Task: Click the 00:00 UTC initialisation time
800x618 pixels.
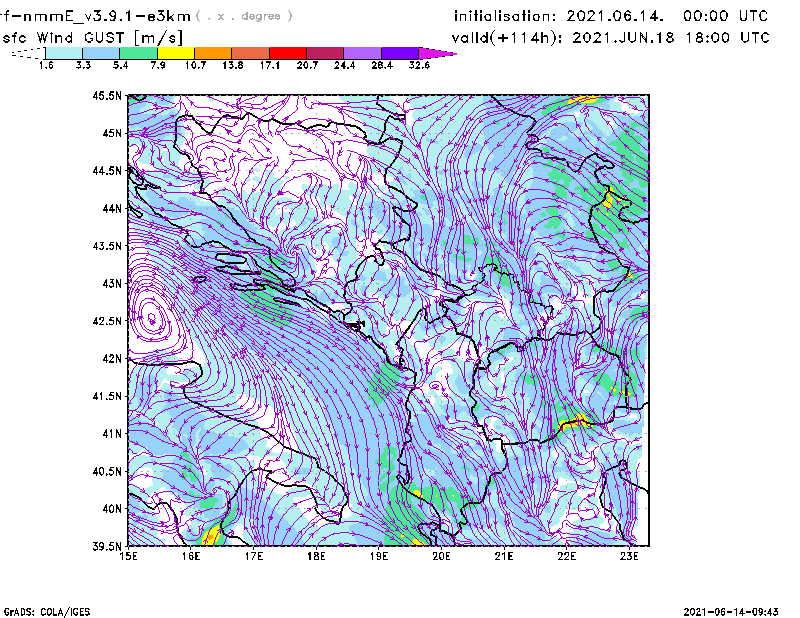Action: pyautogui.click(x=726, y=16)
